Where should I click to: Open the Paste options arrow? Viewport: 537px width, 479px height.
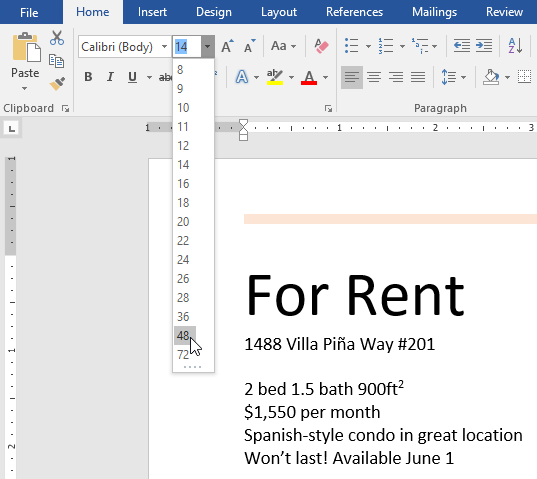click(24, 88)
